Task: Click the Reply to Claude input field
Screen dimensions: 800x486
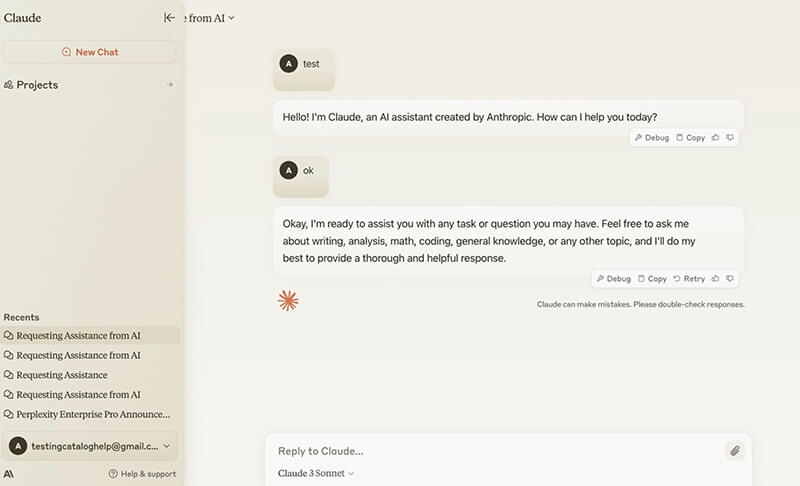Action: click(x=490, y=451)
